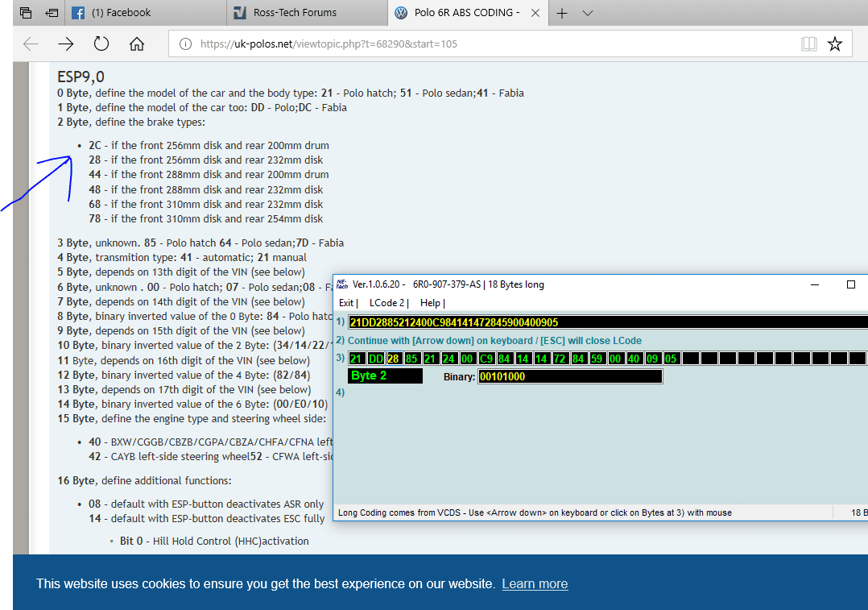Click the 16 Byte additional functions line
868x610 pixels.
(144, 481)
